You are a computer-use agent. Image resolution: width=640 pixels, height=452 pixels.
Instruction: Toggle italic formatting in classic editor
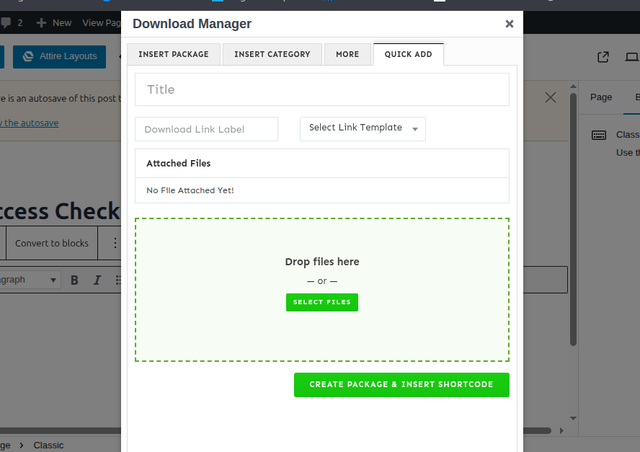coord(97,280)
